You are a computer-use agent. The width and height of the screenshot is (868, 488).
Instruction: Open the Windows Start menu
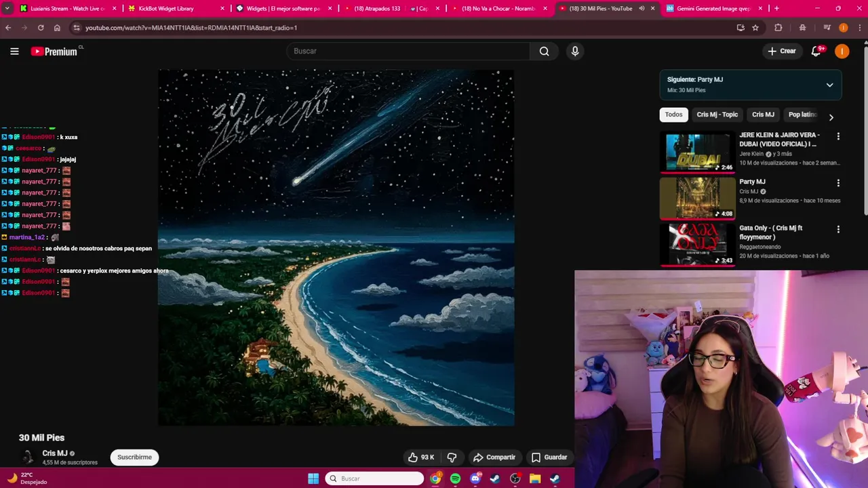pyautogui.click(x=313, y=479)
